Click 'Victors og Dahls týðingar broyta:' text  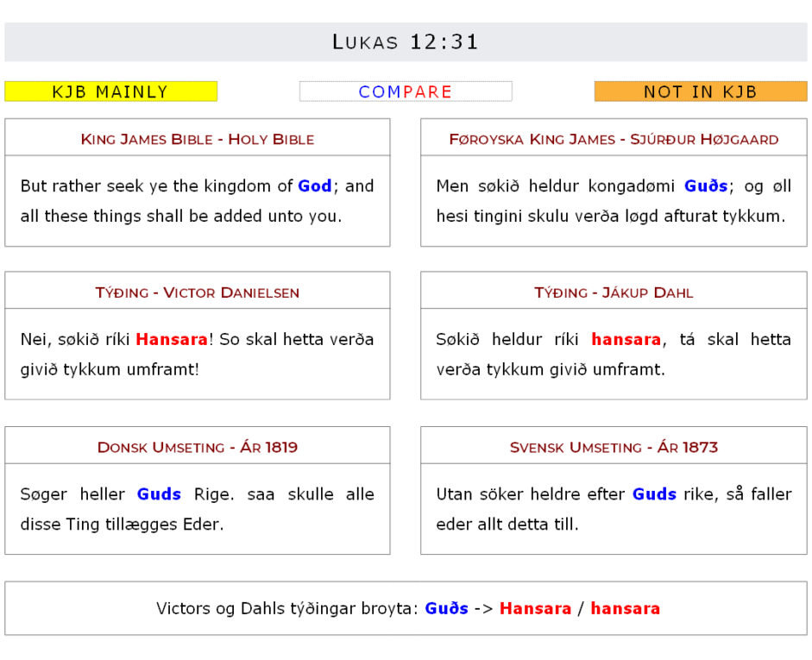click(x=287, y=608)
